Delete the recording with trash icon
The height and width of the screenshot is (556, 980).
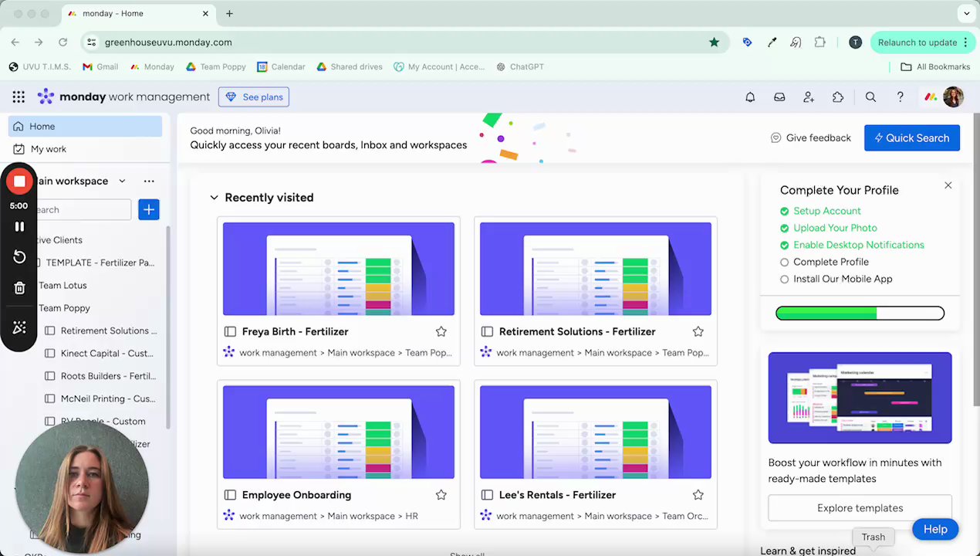[19, 288]
